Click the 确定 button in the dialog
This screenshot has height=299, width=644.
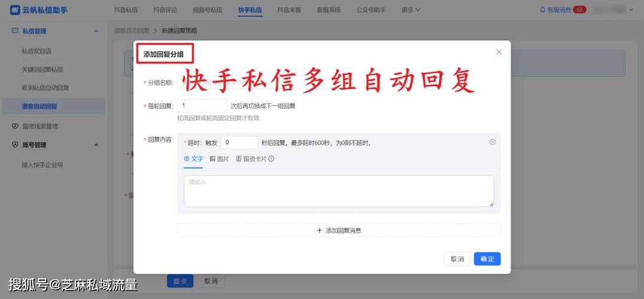487,259
